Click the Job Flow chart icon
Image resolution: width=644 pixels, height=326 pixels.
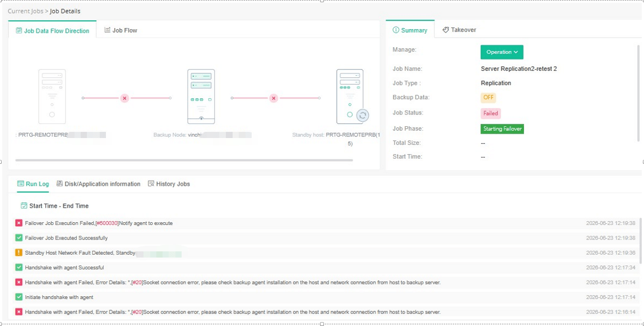tap(107, 30)
